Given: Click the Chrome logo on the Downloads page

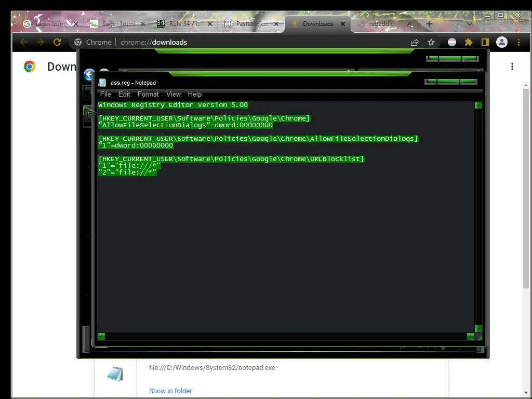Looking at the screenshot, I should point(30,66).
